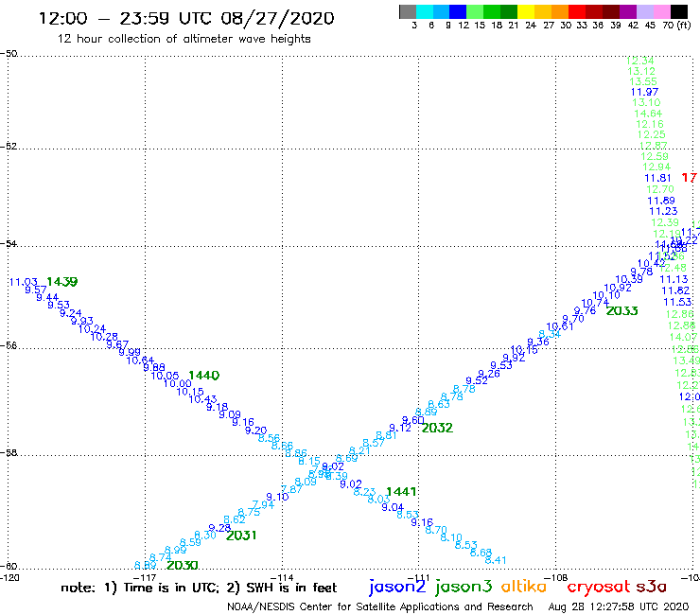Image resolution: width=700 pixels, height=615 pixels.
Task: Click the Aug 28 12:27:58 UTC timestamp
Action: tap(619, 607)
